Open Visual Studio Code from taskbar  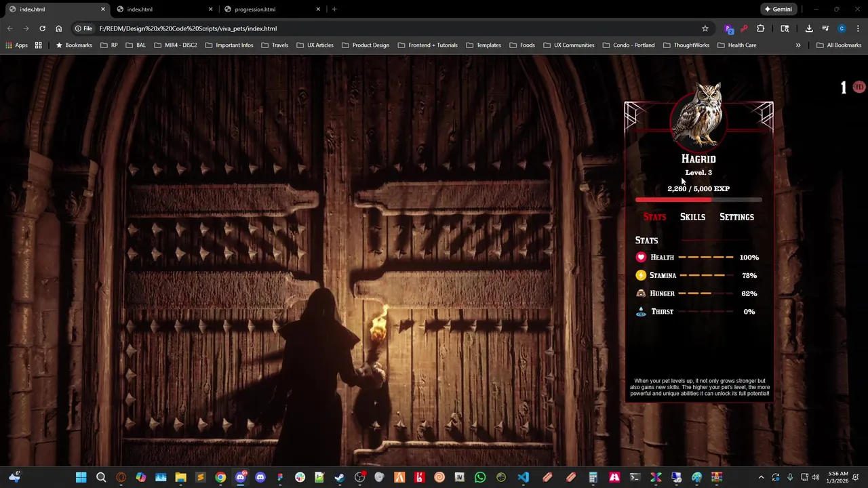point(523,477)
